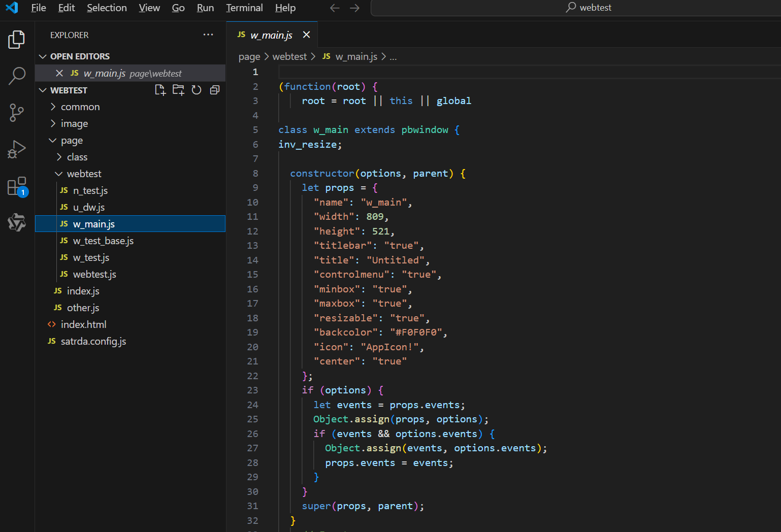
Task: Open the Extensions view
Action: 17,186
